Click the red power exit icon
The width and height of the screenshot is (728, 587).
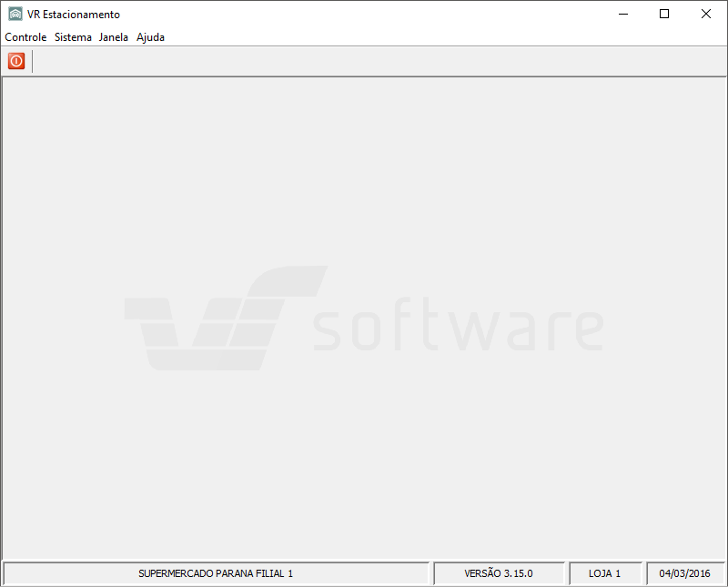(x=16, y=61)
